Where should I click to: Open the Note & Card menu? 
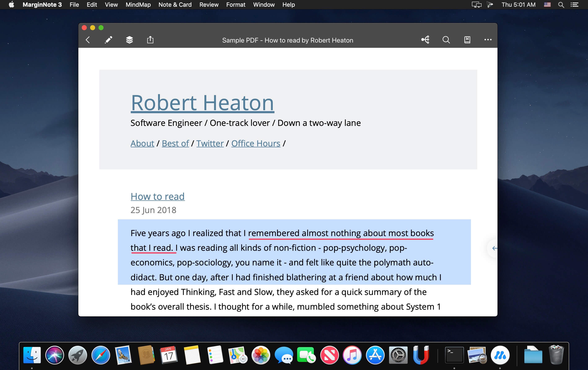click(x=175, y=5)
